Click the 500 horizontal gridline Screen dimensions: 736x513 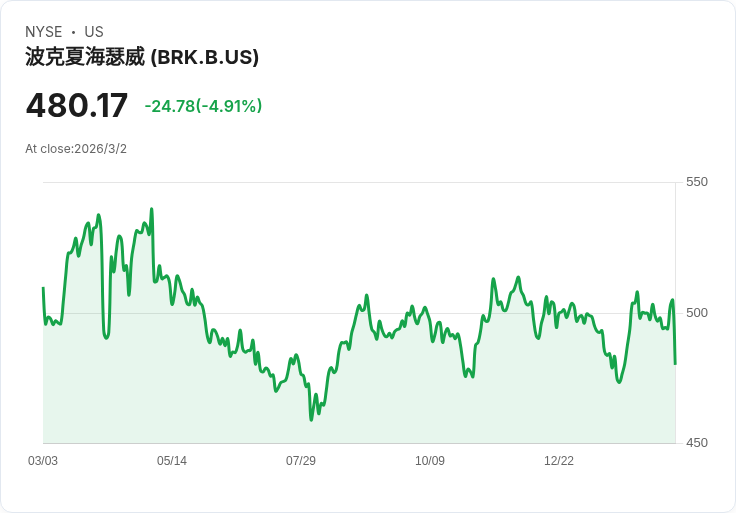pyautogui.click(x=359, y=313)
